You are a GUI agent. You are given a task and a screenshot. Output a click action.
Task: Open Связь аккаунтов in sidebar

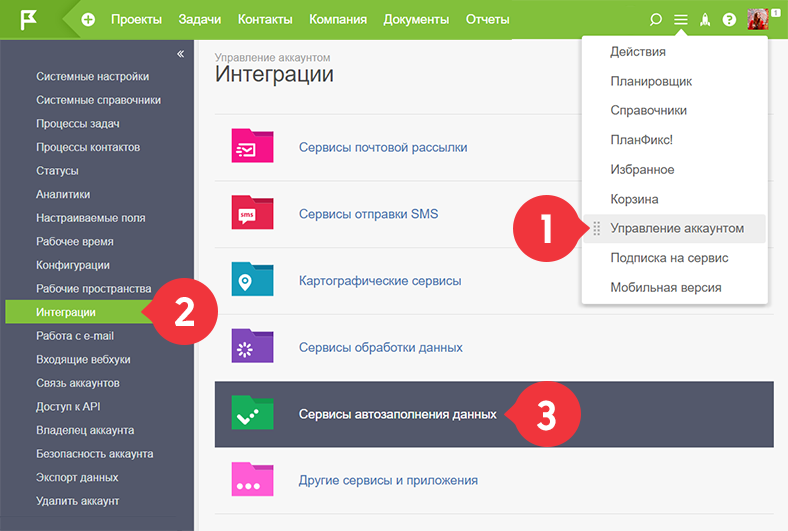78,383
